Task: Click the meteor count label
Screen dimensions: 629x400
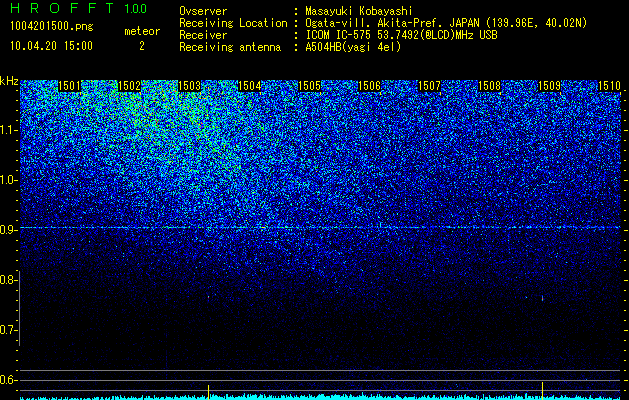Action: tap(142, 31)
